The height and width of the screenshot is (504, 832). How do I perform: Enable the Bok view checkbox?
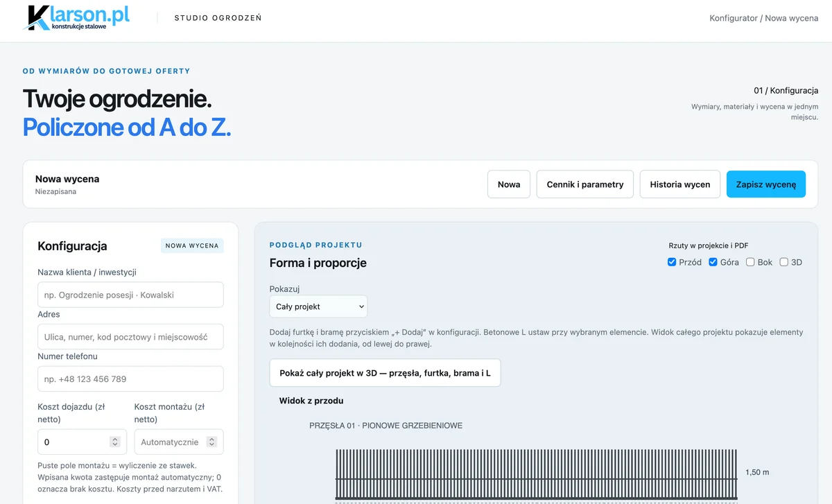(750, 262)
